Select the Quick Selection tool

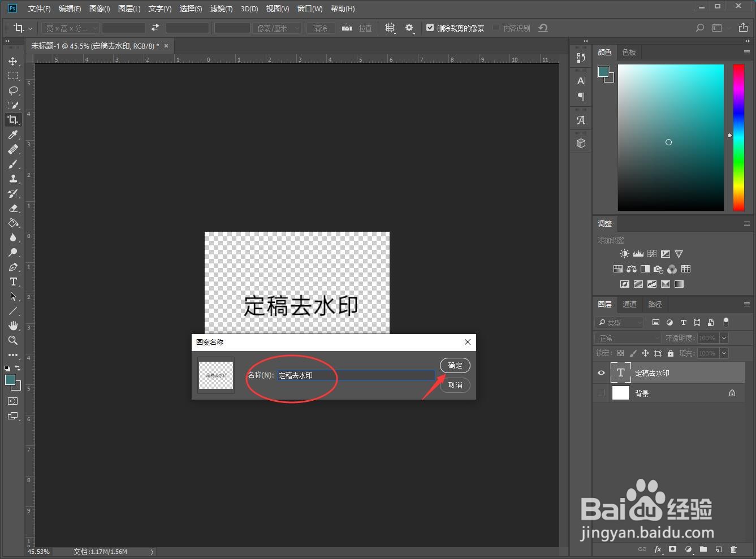[x=13, y=105]
